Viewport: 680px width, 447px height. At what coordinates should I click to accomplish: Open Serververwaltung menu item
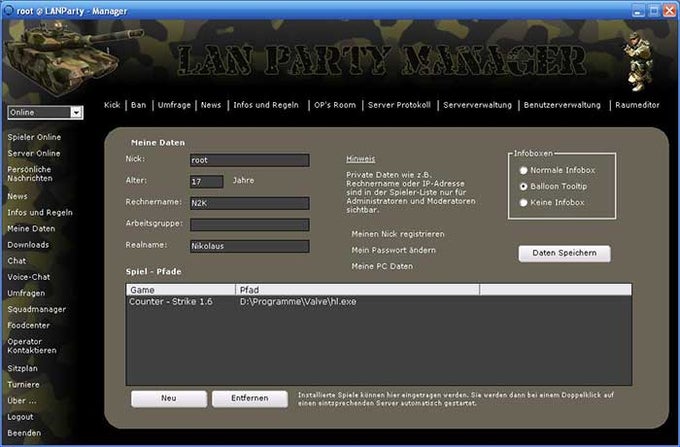[x=477, y=105]
